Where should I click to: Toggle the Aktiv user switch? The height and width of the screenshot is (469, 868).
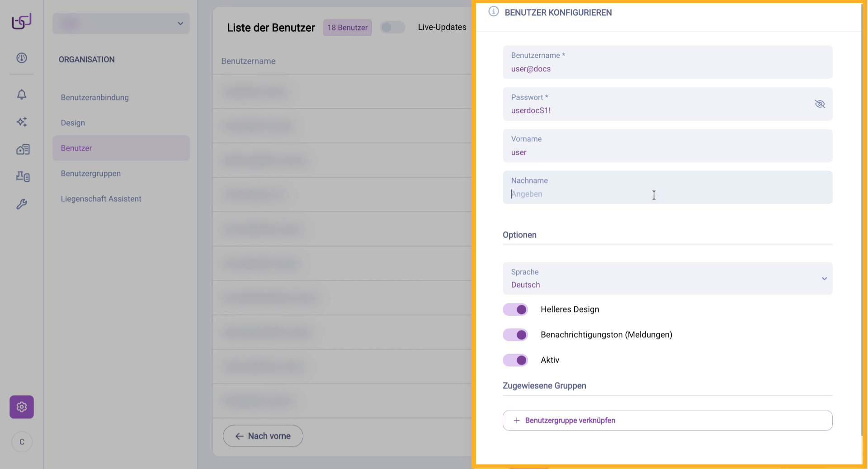515,360
